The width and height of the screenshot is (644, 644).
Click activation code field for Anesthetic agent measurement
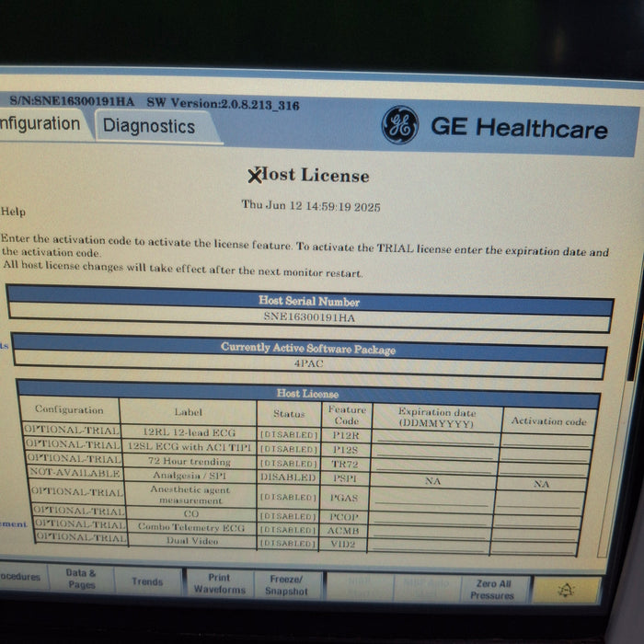pyautogui.click(x=541, y=501)
